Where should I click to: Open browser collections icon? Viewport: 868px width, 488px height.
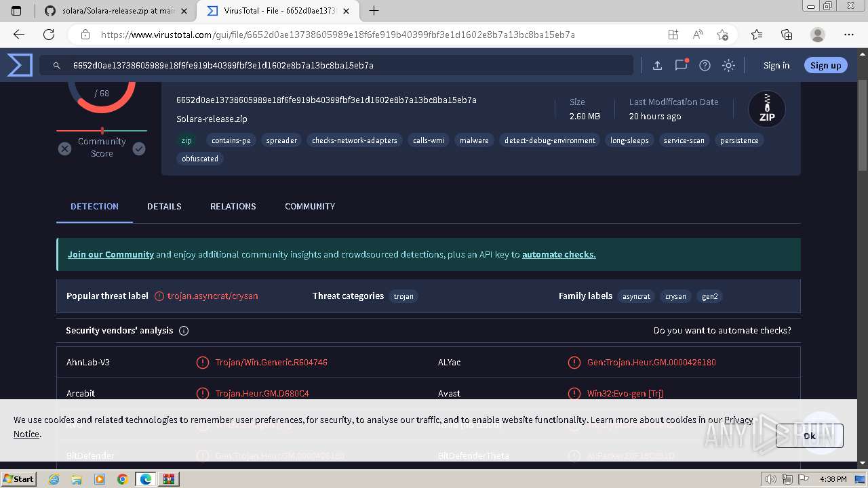[787, 35]
